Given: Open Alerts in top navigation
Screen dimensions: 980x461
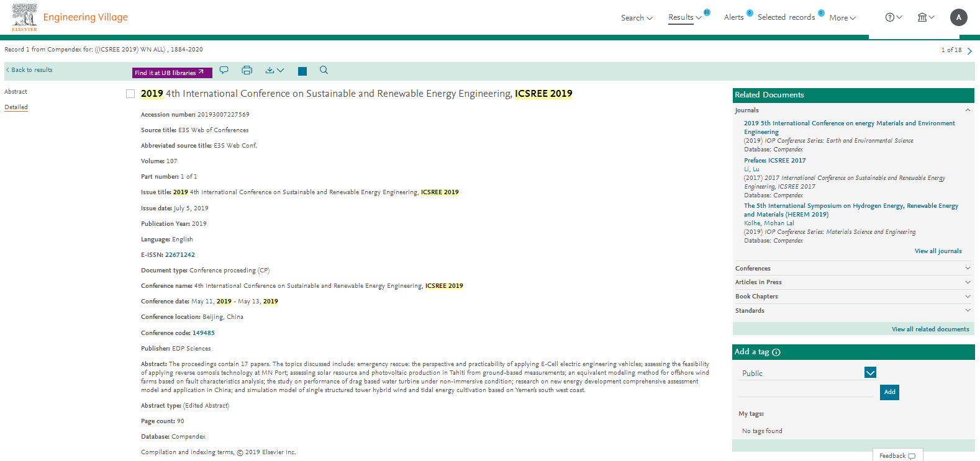Looking at the screenshot, I should click(x=733, y=17).
